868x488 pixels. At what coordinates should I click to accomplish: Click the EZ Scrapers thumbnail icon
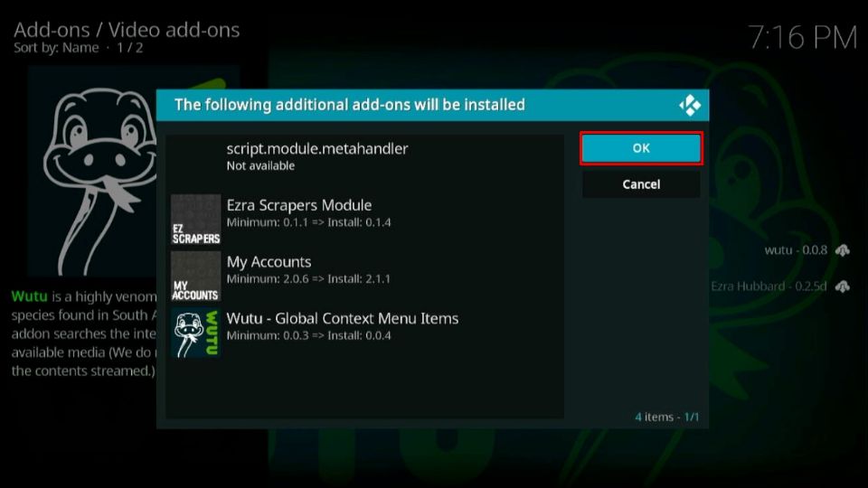196,220
